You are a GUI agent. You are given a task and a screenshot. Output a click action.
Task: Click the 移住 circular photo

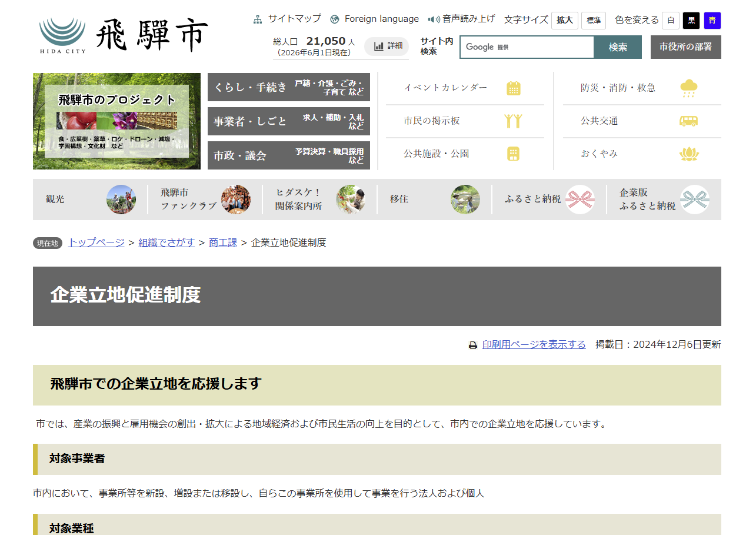pyautogui.click(x=465, y=200)
